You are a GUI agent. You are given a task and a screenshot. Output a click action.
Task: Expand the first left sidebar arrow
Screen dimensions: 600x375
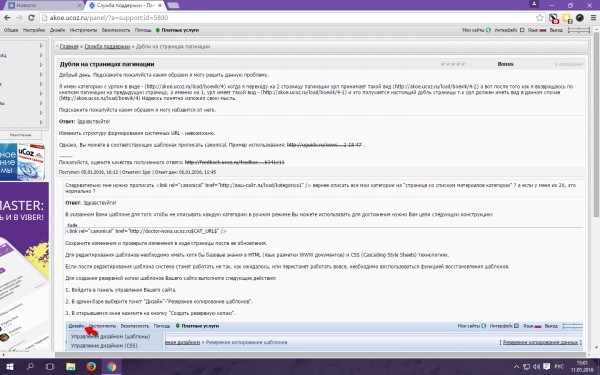41,46
